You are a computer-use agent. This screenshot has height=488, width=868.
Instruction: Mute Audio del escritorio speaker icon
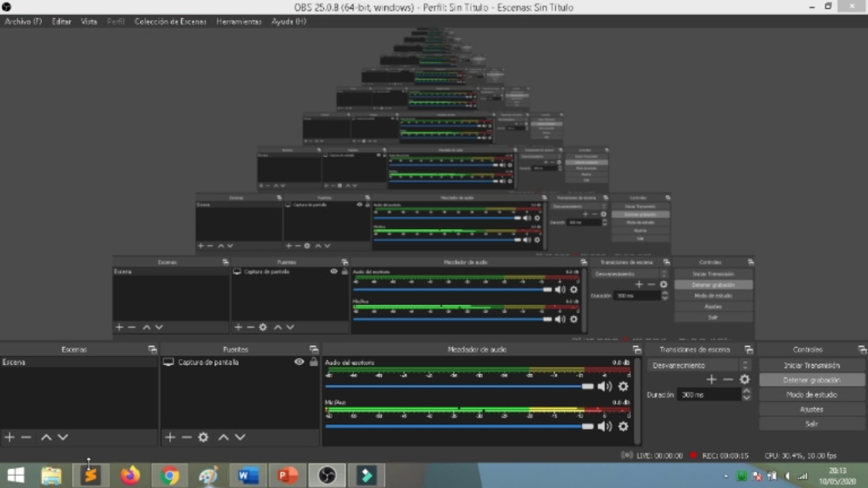(x=605, y=386)
